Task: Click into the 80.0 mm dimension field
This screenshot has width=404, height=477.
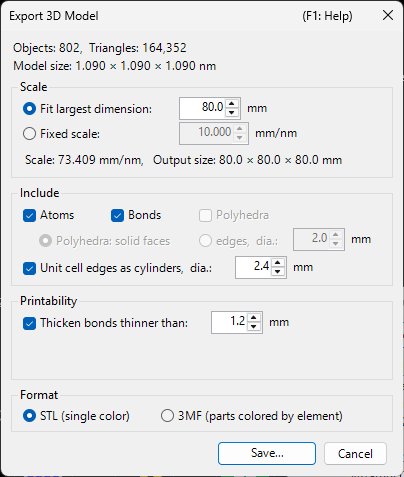Action: [203, 108]
